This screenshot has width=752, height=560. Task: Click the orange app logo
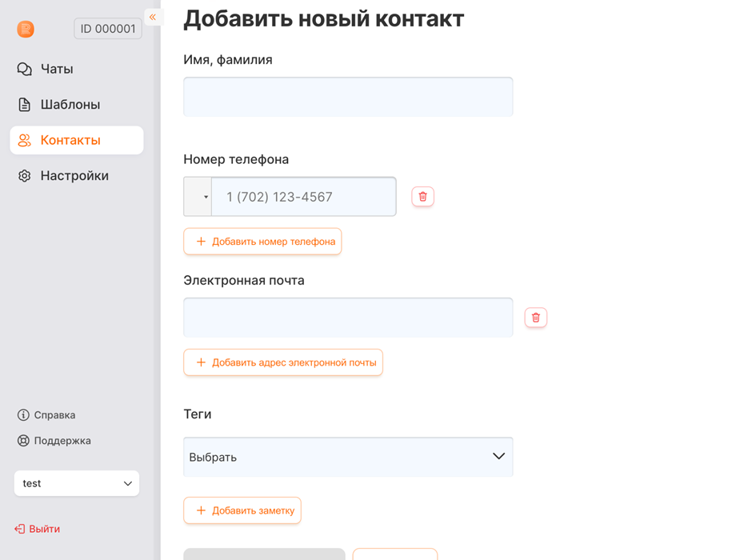pos(26,30)
